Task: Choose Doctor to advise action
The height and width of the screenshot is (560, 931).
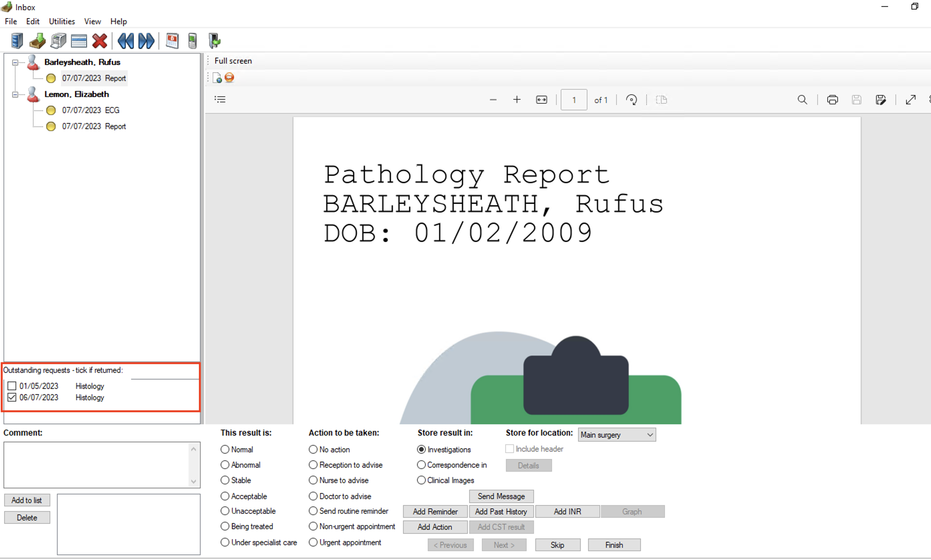Action: 313,496
